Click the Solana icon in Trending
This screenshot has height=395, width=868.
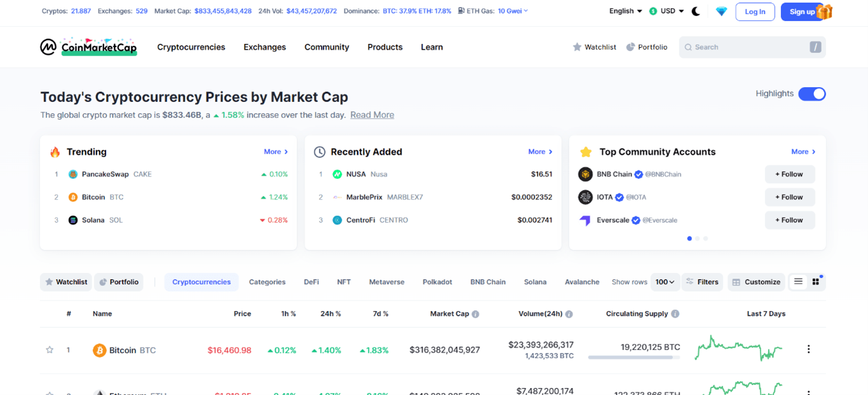coord(73,220)
